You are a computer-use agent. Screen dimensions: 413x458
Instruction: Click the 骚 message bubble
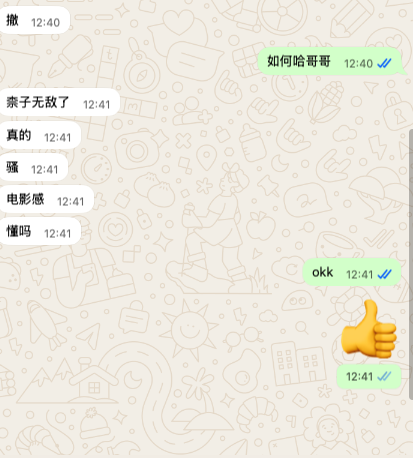pos(33,167)
